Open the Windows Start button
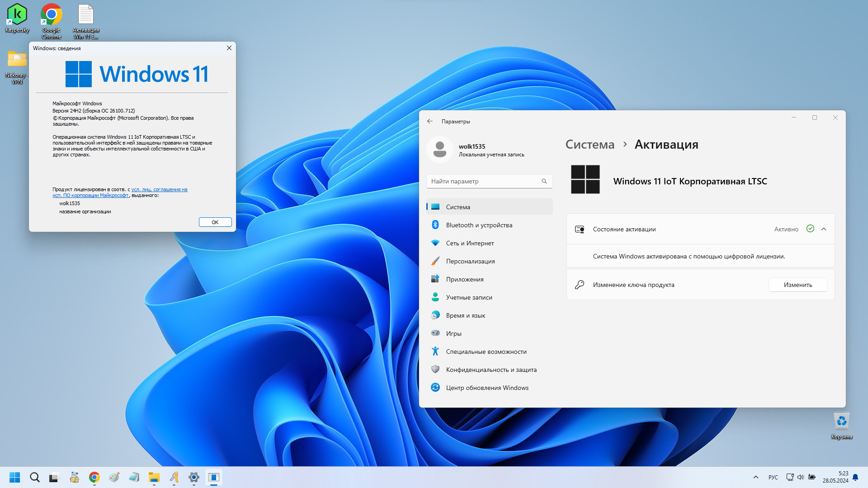The height and width of the screenshot is (488, 868). pyautogui.click(x=15, y=477)
